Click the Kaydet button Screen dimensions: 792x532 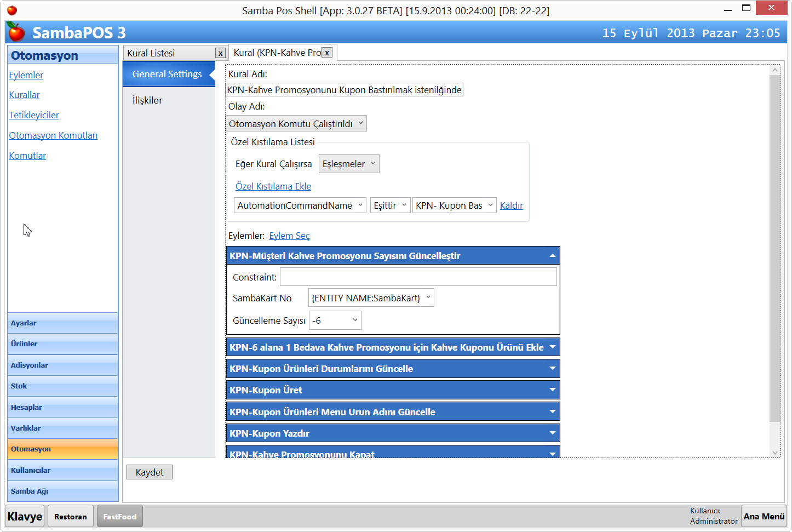click(x=150, y=472)
